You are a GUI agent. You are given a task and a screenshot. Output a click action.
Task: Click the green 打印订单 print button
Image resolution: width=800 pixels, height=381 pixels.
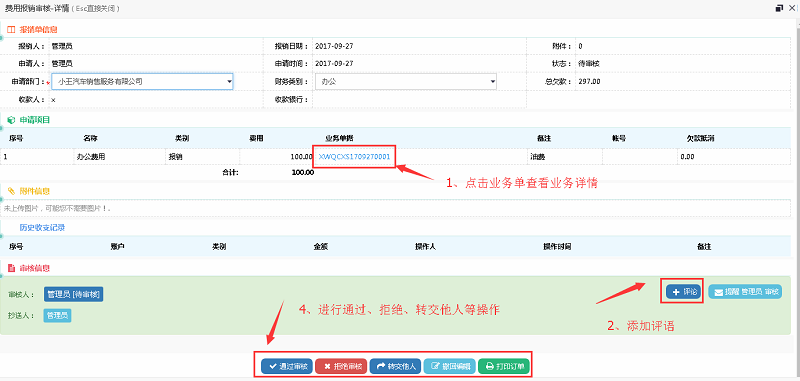pos(504,366)
